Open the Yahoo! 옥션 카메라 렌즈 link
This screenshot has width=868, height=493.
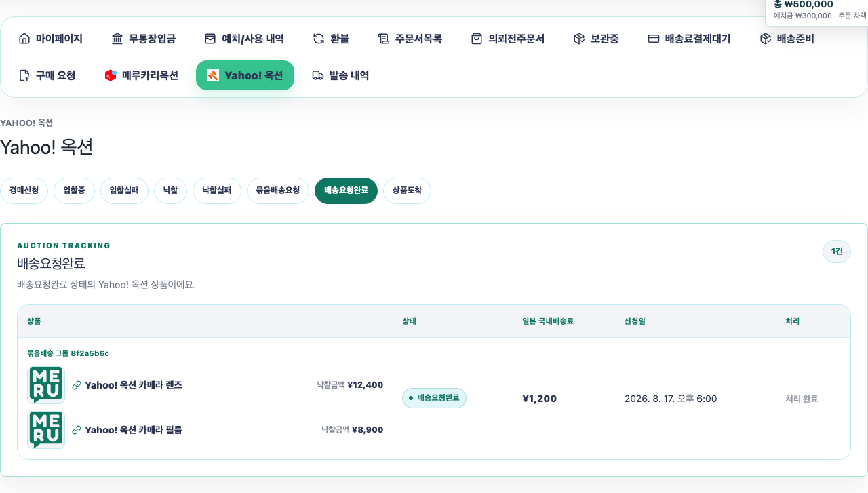pyautogui.click(x=134, y=385)
